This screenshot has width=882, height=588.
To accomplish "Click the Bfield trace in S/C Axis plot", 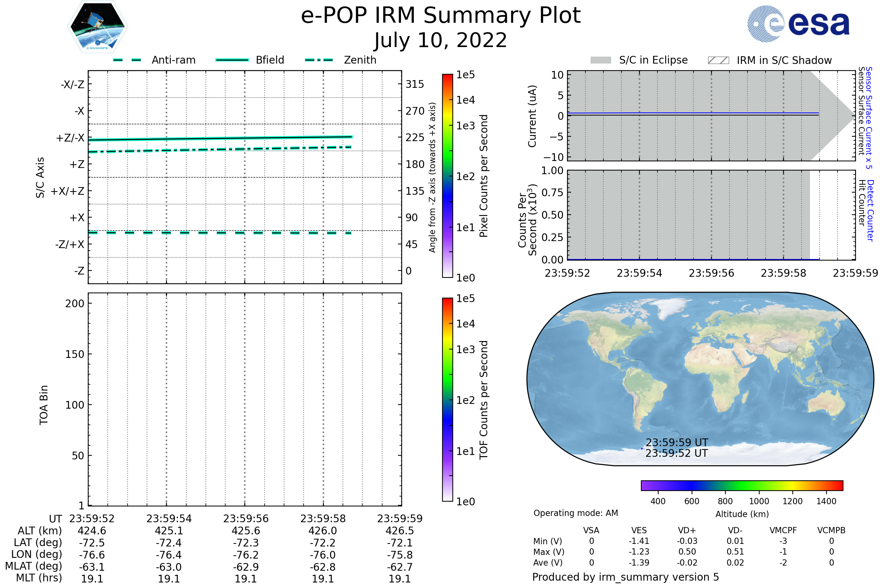I will [x=220, y=139].
